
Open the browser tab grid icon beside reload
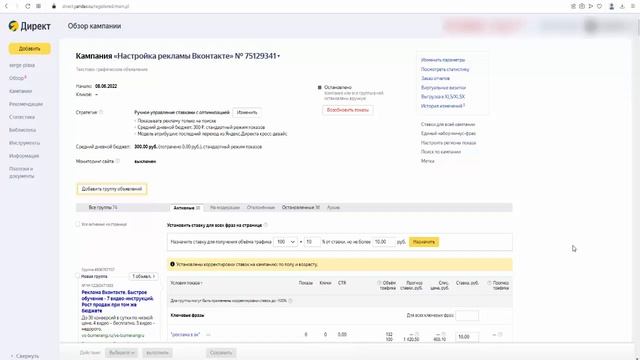(x=38, y=6)
